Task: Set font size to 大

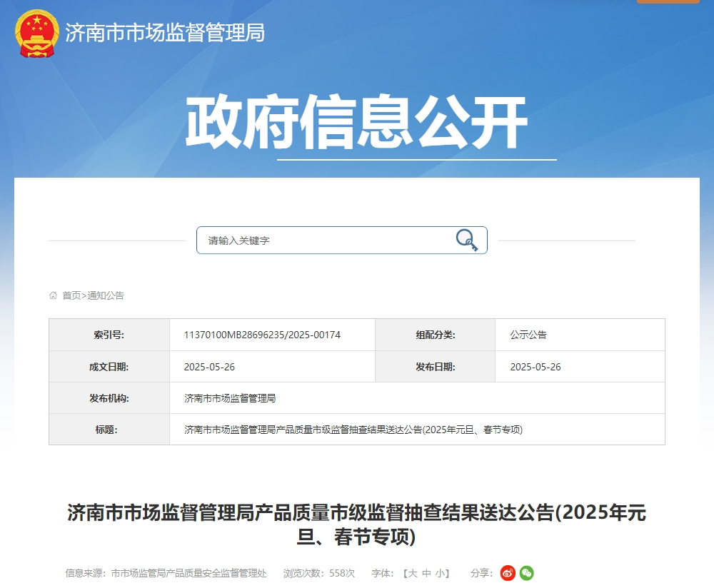Action: [x=413, y=573]
